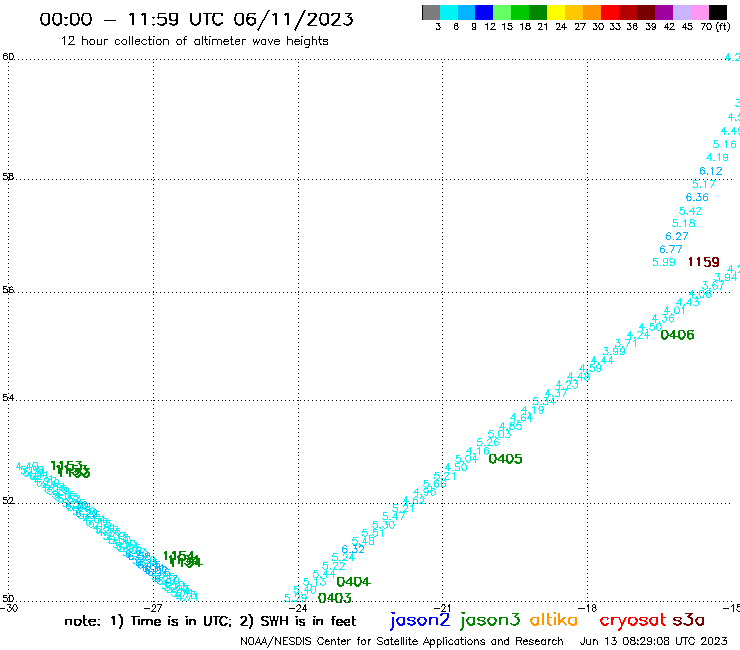The width and height of the screenshot is (740, 650).
Task: Click the date range title '00:00 – 11:59 UTC 06/11/2023'
Action: (x=196, y=19)
